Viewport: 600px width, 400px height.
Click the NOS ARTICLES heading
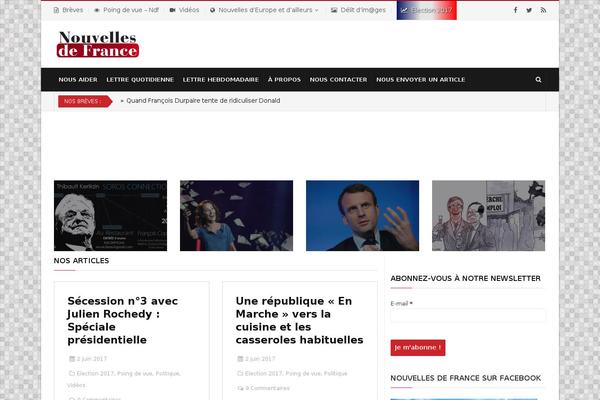click(x=81, y=261)
